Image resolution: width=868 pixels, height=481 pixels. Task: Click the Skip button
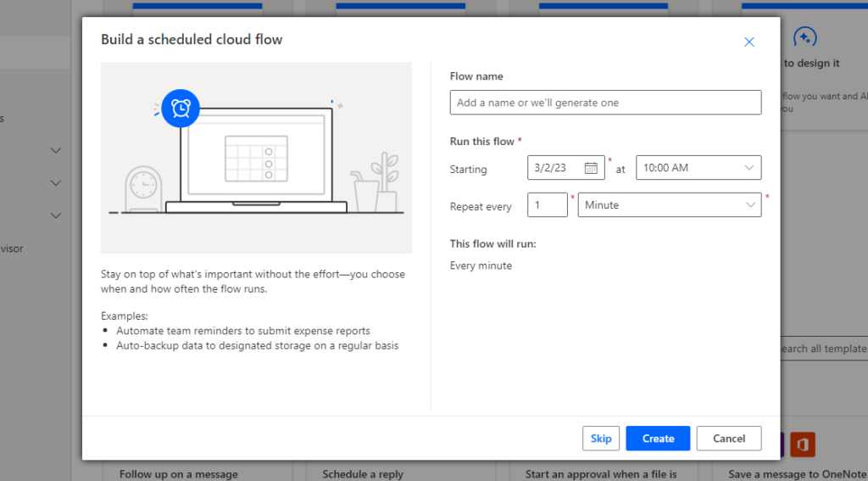(x=601, y=439)
